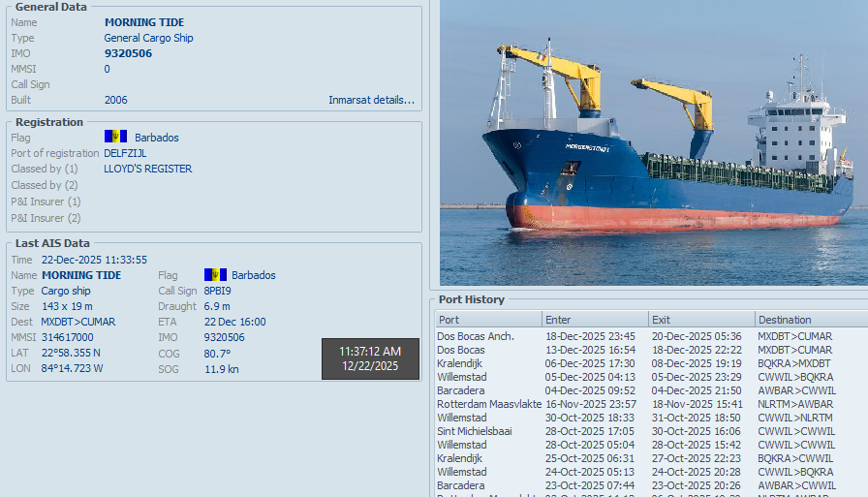The height and width of the screenshot is (497, 868).
Task: Click the LLOYD'S REGISTER classification value
Action: [x=148, y=169]
